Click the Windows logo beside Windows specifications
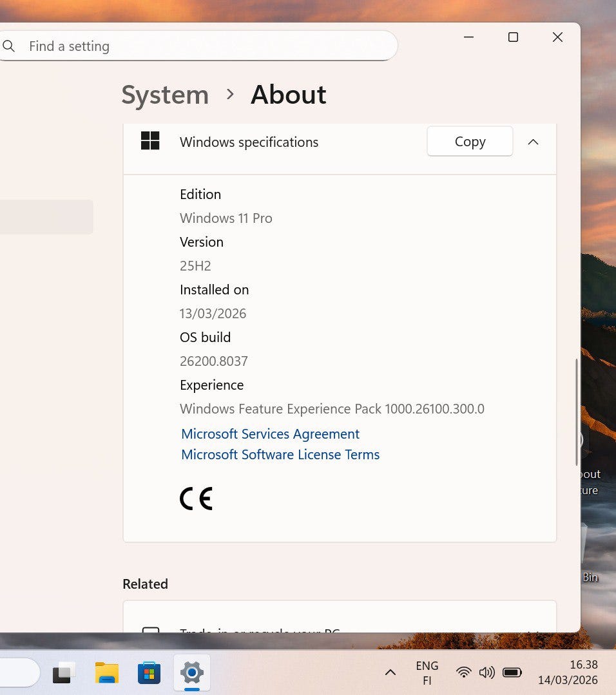Viewport: 616px width, 695px height. 150,141
